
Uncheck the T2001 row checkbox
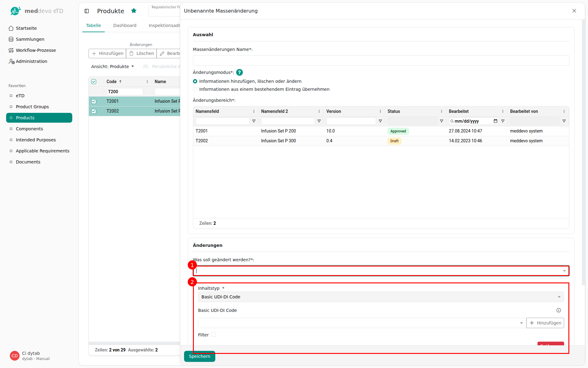point(94,101)
